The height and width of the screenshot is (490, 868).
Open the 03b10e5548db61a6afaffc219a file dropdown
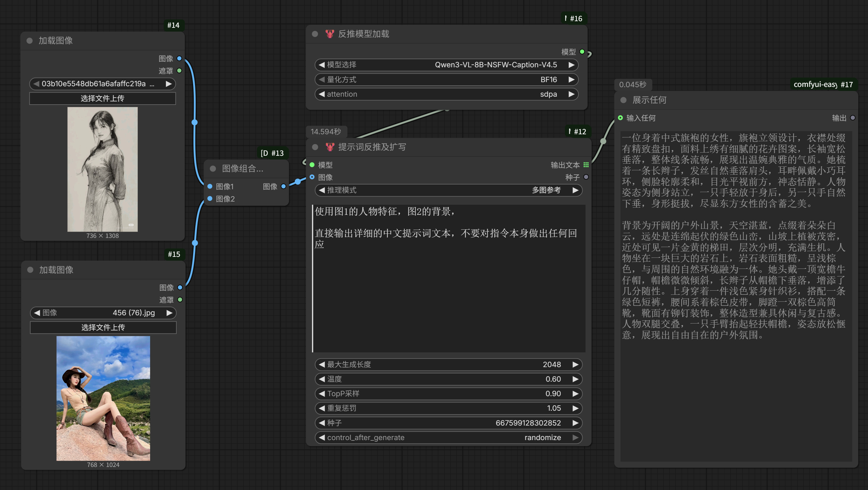click(102, 84)
